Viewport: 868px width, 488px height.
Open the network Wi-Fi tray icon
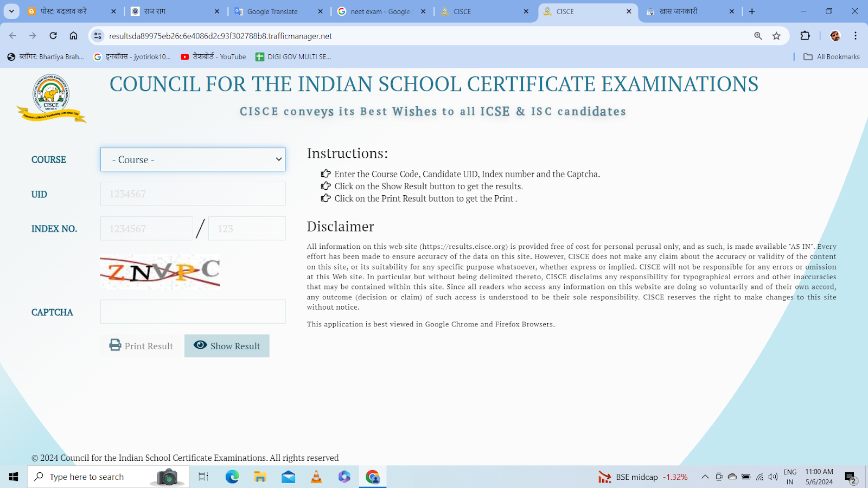[759, 477]
